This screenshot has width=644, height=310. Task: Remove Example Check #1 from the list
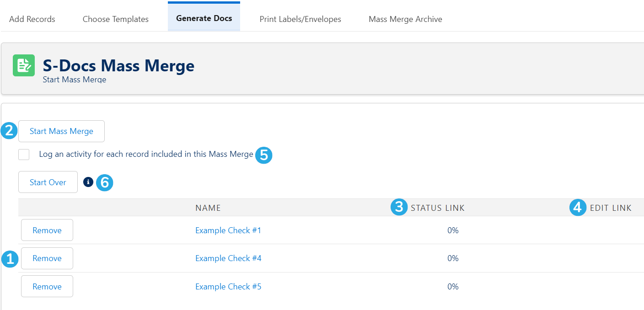(47, 230)
